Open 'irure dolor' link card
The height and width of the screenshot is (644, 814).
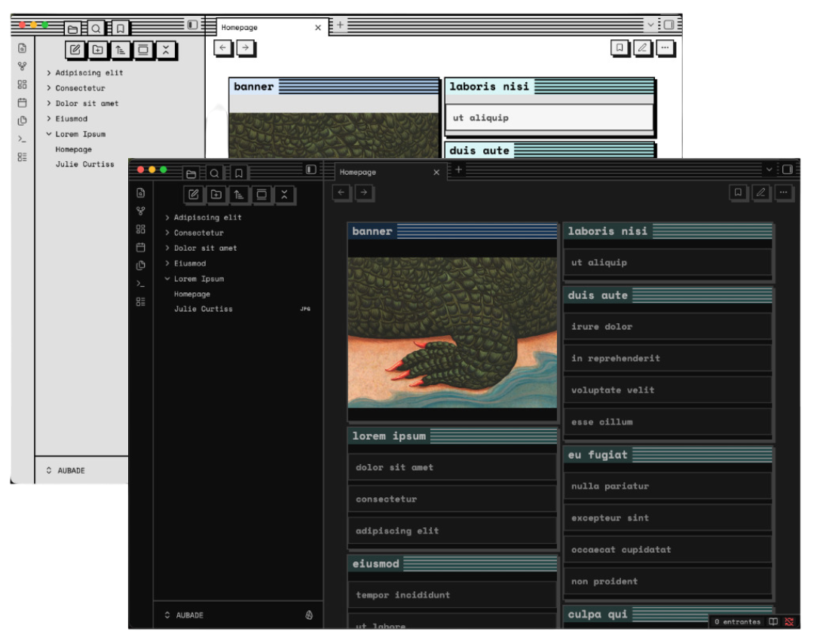[668, 327]
